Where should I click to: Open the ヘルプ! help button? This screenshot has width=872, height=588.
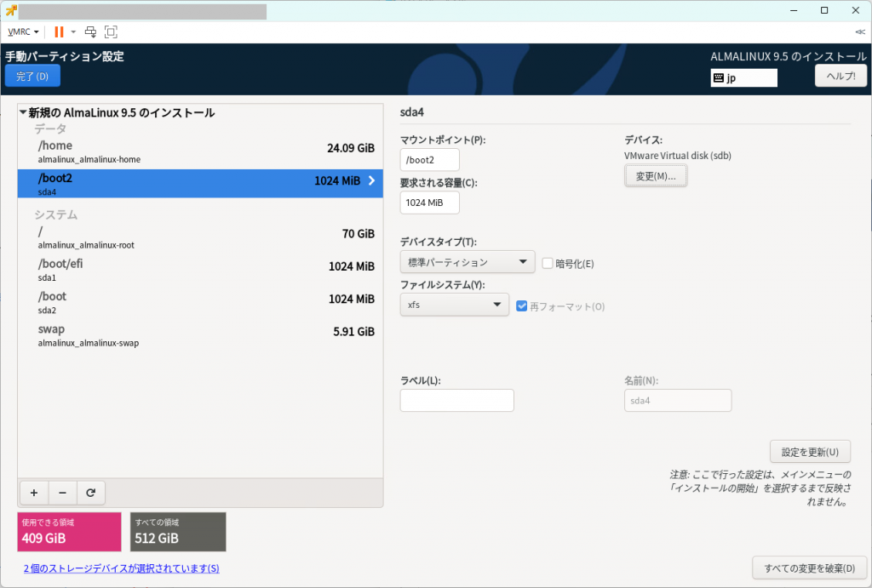click(840, 76)
